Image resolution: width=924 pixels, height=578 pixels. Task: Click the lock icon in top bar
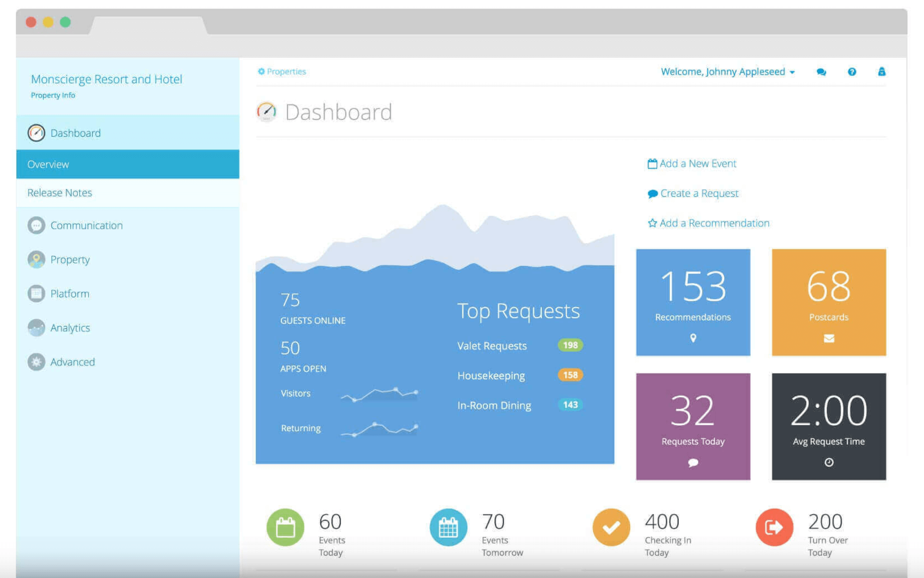881,72
